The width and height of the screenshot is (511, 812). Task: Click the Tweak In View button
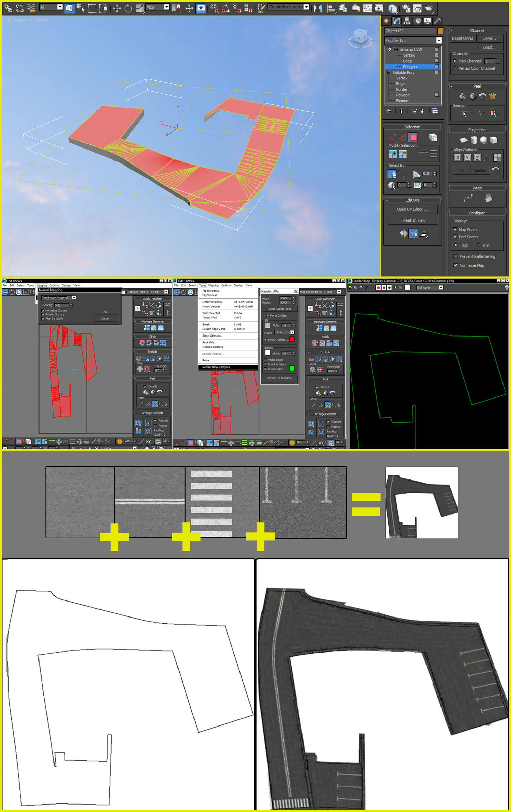pyautogui.click(x=413, y=220)
